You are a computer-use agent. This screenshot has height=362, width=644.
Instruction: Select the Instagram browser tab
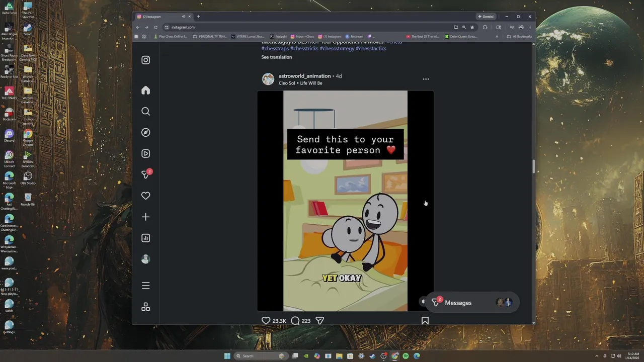click(x=164, y=17)
